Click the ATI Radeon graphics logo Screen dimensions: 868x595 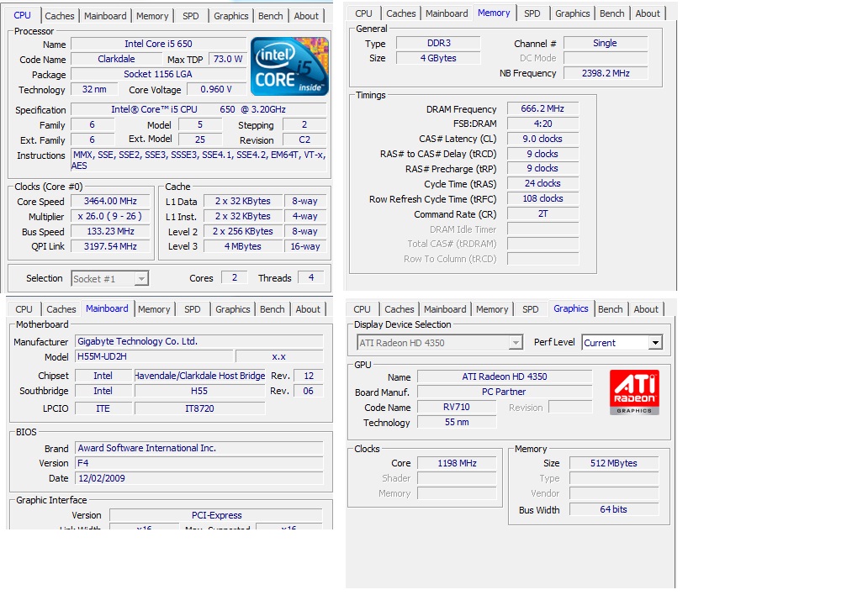coord(635,392)
